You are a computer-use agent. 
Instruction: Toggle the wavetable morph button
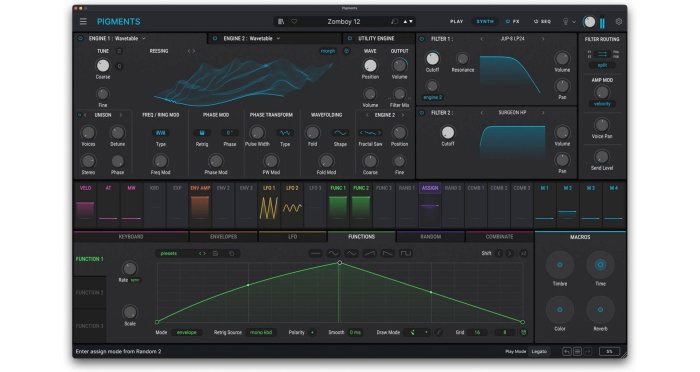(328, 51)
